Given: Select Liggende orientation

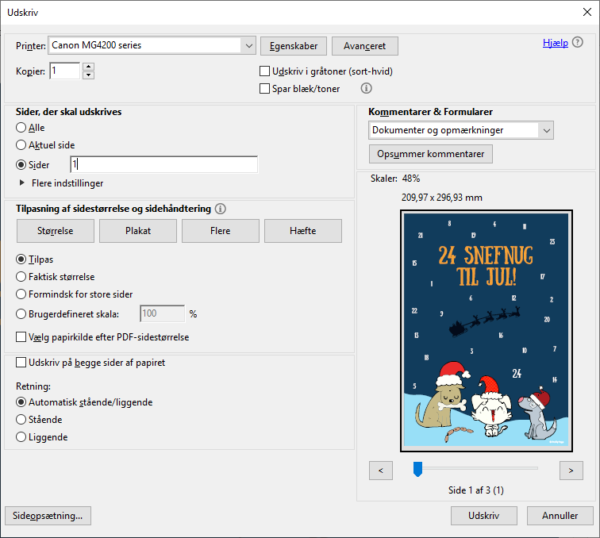Looking at the screenshot, I should pyautogui.click(x=21, y=437).
